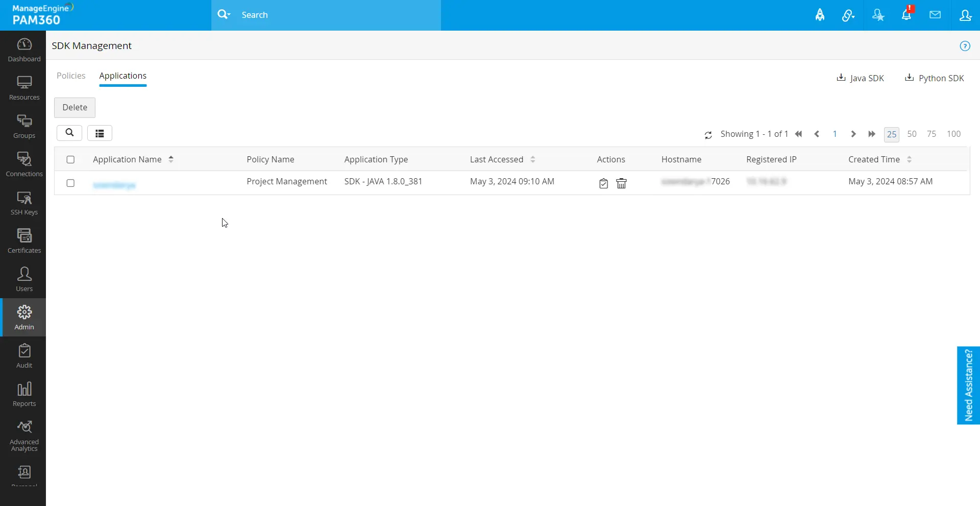The height and width of the screenshot is (506, 980).
Task: Download the Java SDK
Action: [860, 78]
